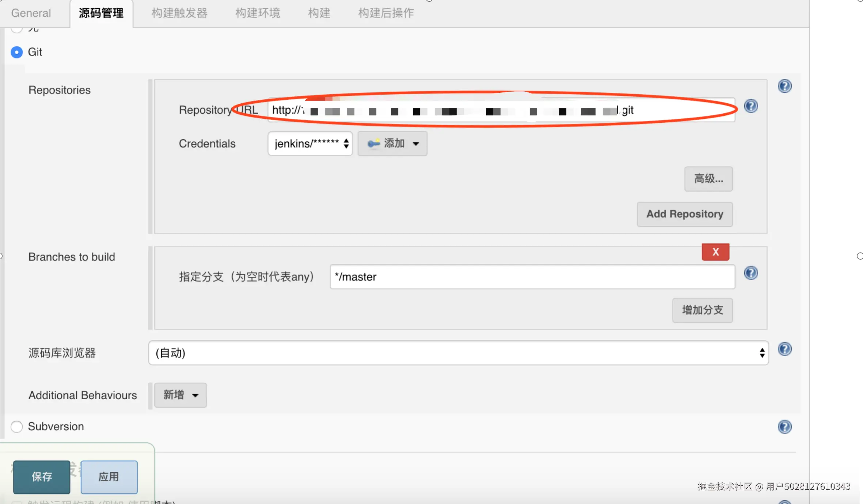Click the 高级... advanced button
The height and width of the screenshot is (504, 863).
tap(708, 179)
